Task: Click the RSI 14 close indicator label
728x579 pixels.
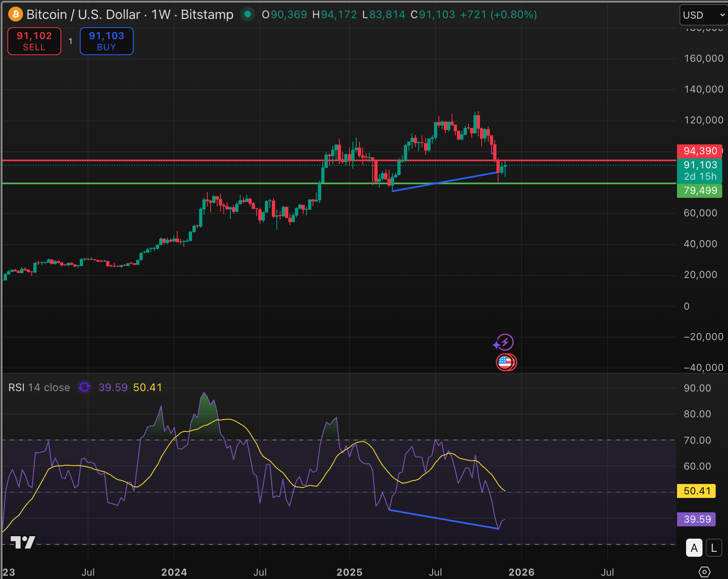Action: coord(39,388)
